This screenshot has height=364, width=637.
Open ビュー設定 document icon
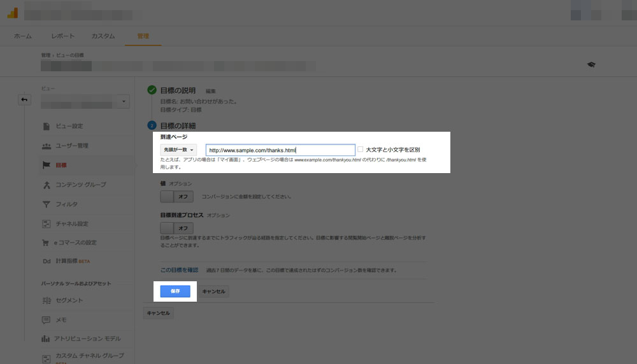[x=46, y=126]
